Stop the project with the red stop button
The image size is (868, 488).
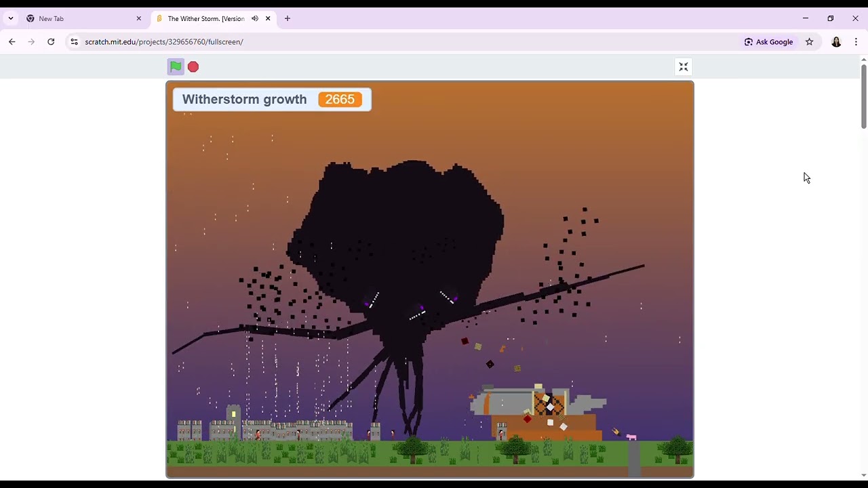(x=193, y=66)
